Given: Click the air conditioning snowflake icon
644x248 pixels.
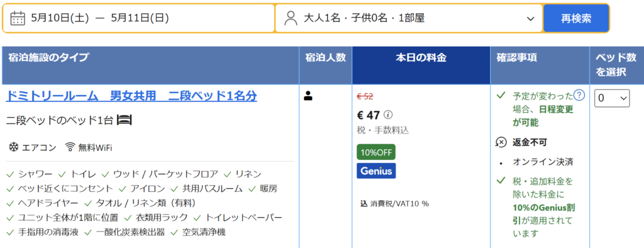Looking at the screenshot, I should click(14, 147).
